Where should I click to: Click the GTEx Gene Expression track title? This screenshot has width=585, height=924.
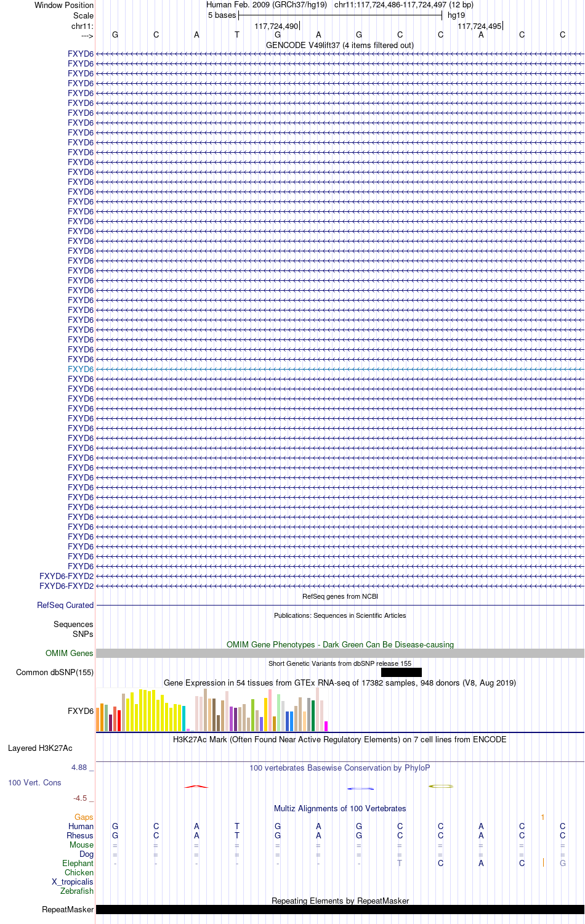[x=340, y=683]
